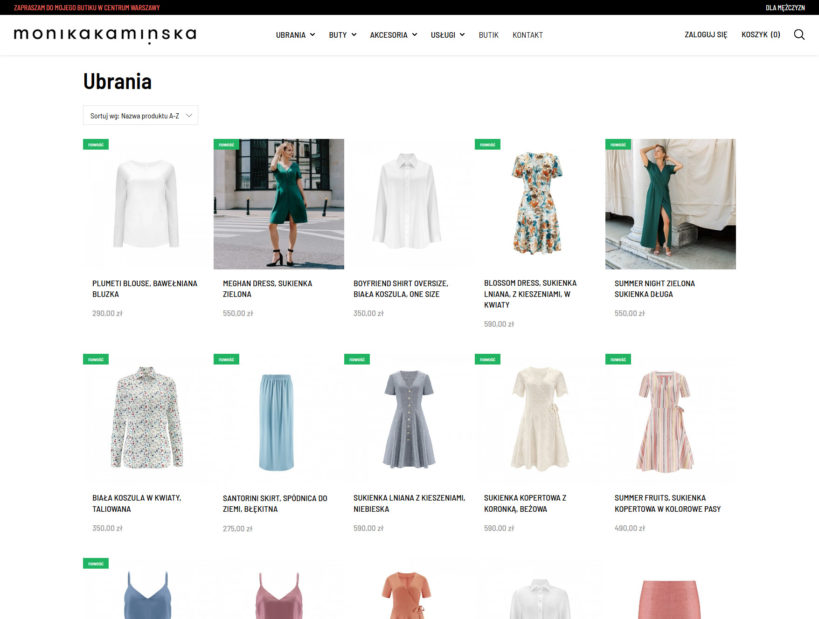Expand the Buty menu chevron
This screenshot has width=819, height=619.
354,34
